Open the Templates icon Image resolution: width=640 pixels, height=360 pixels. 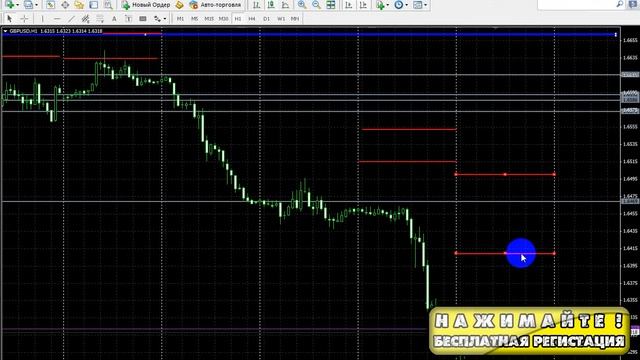(x=418, y=5)
